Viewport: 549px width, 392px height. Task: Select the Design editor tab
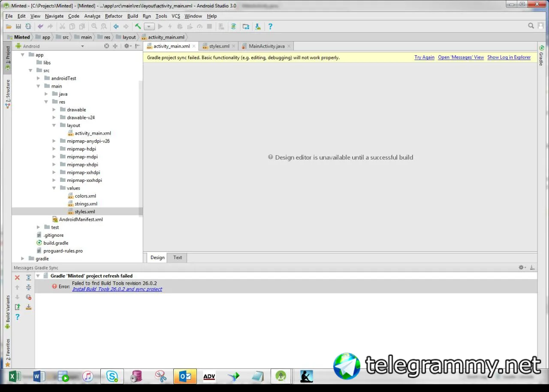[x=157, y=257]
